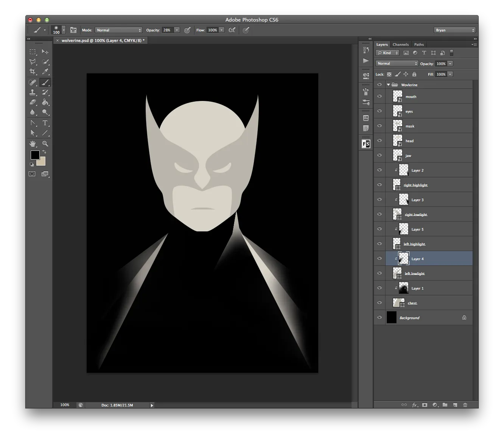504x442 pixels.
Task: Select the Blur tool
Action: [x=33, y=112]
